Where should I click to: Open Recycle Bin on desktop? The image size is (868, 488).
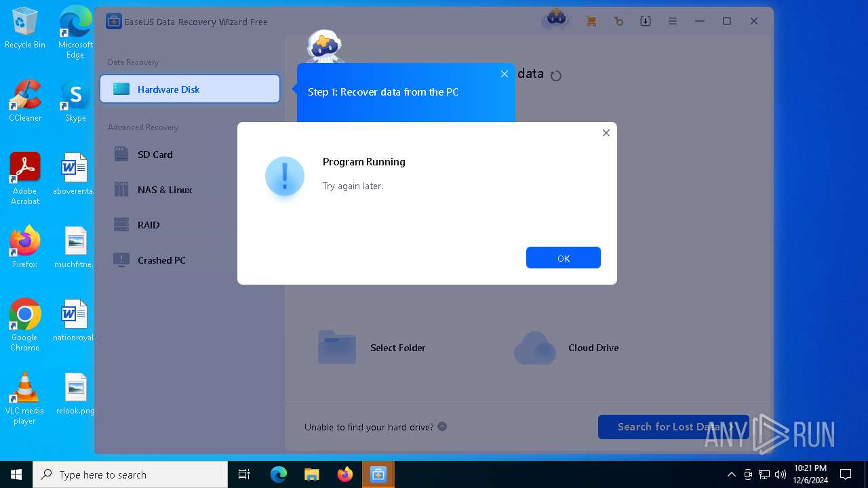point(25,28)
